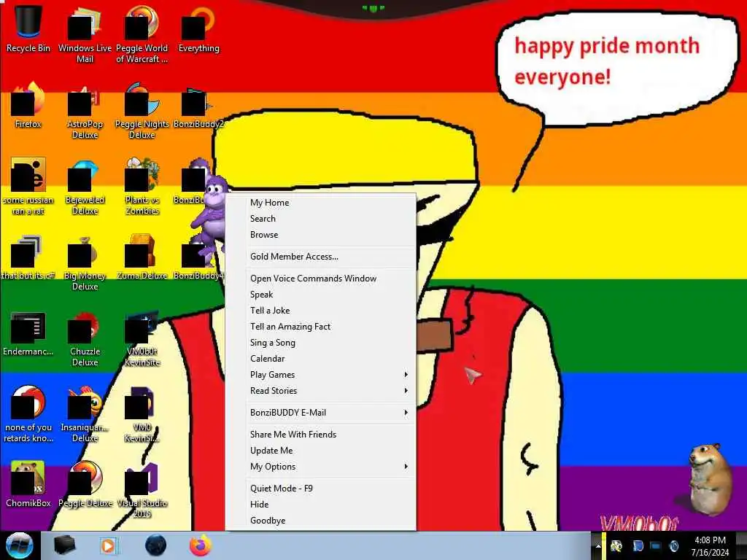Select the Insaniquarium Deluxe icon
Viewport: 747px width, 560px height.
[x=85, y=414]
